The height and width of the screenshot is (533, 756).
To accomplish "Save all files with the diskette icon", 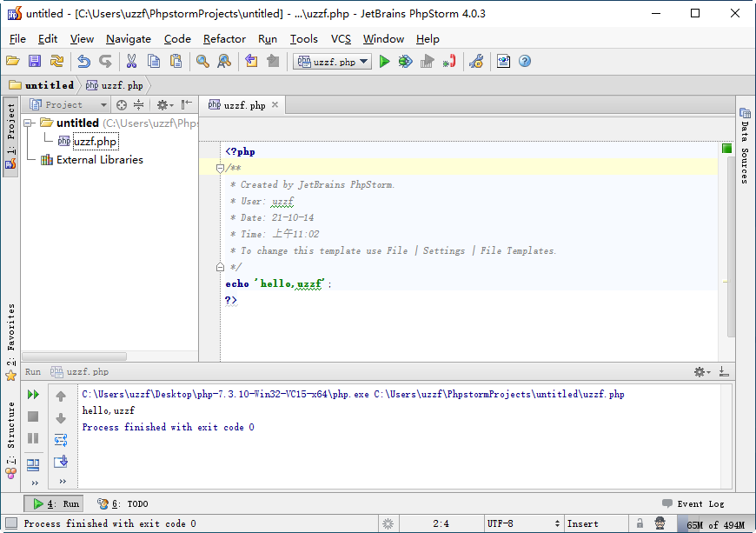I will [35, 61].
